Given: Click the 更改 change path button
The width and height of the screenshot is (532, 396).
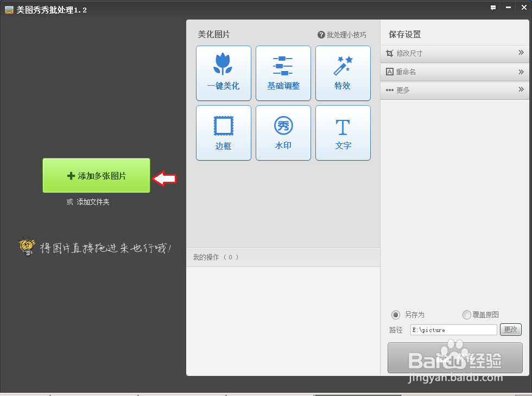Looking at the screenshot, I should 511,330.
